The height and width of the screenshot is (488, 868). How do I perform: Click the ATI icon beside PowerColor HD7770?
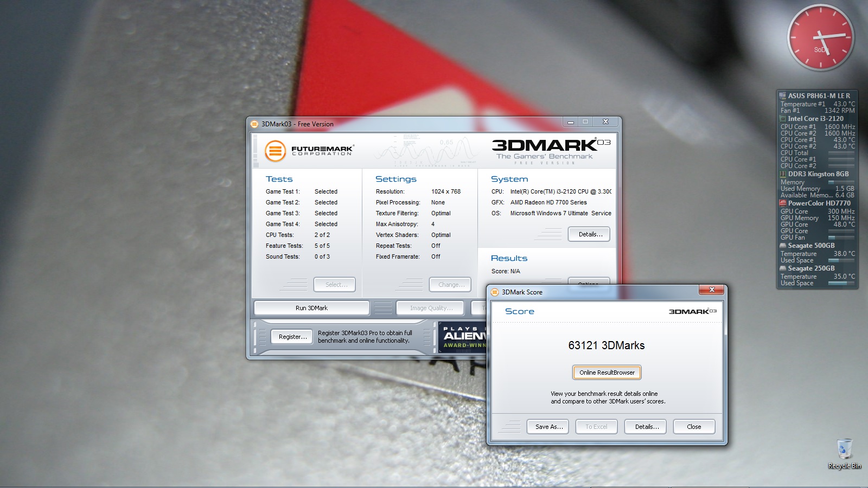coord(783,203)
